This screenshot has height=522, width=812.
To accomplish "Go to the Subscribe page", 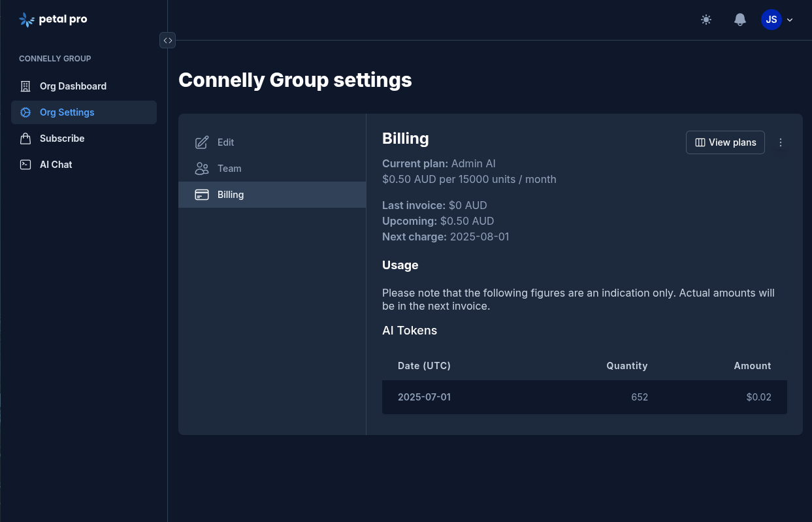I will pos(62,139).
